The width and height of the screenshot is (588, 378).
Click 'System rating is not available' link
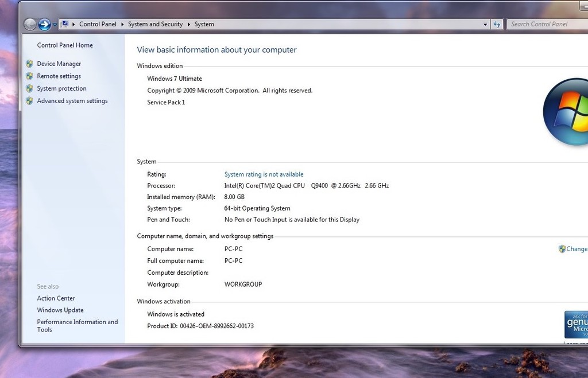[x=264, y=174]
